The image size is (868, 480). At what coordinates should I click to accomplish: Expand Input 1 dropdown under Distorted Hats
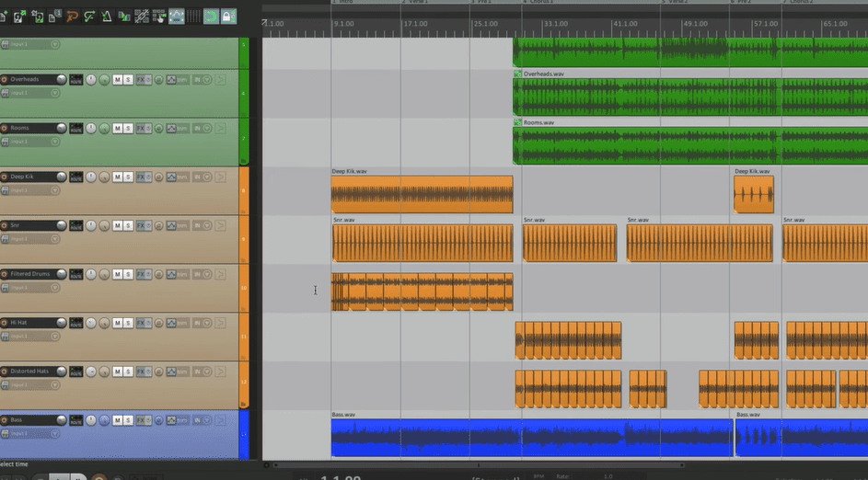click(x=54, y=385)
